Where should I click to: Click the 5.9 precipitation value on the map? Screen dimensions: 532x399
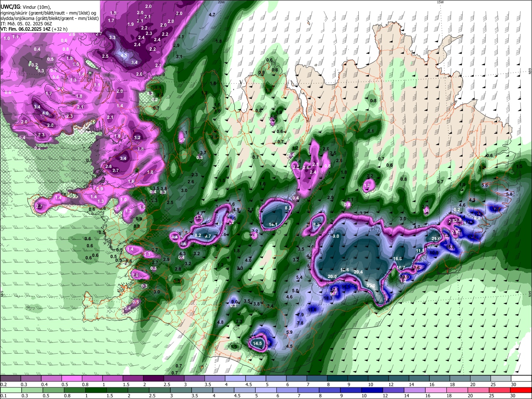[289, 332]
